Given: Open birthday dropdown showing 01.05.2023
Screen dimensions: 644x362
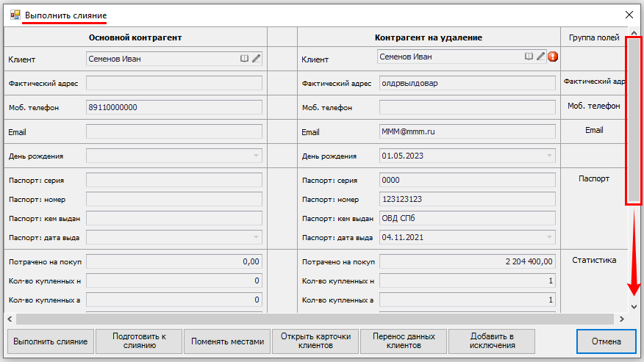Looking at the screenshot, I should point(549,156).
